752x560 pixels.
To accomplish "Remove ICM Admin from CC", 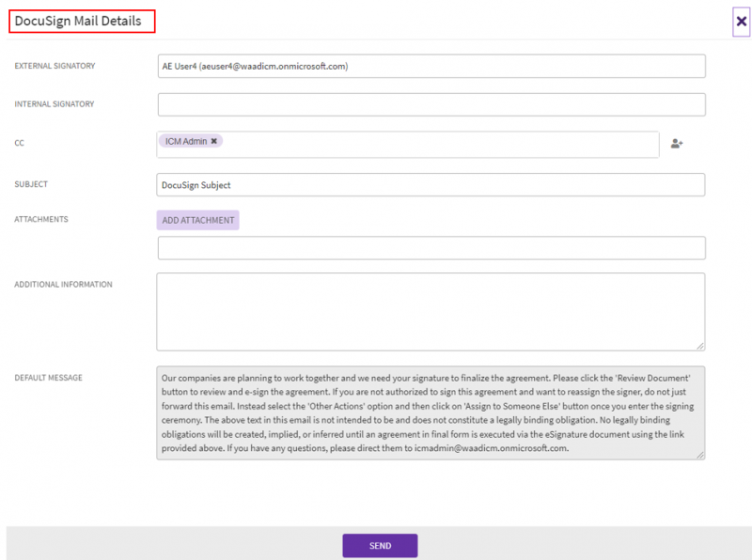I will [214, 141].
